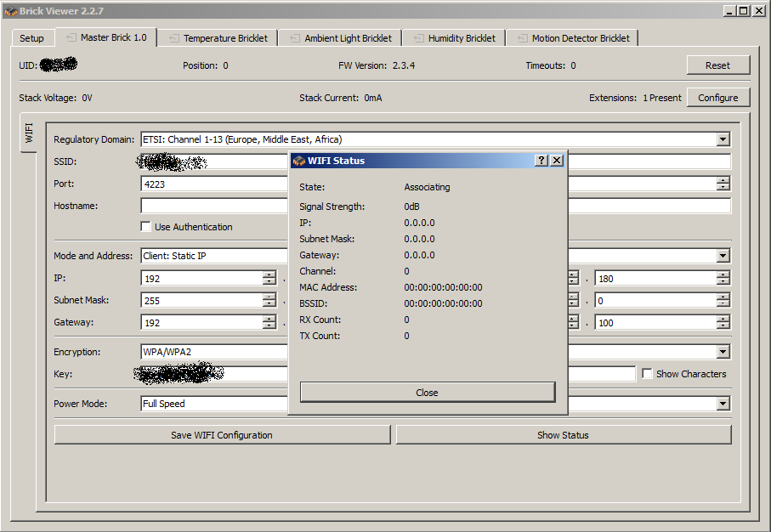Click the Gateway last octet field 100
This screenshot has width=771, height=532.
click(x=656, y=323)
